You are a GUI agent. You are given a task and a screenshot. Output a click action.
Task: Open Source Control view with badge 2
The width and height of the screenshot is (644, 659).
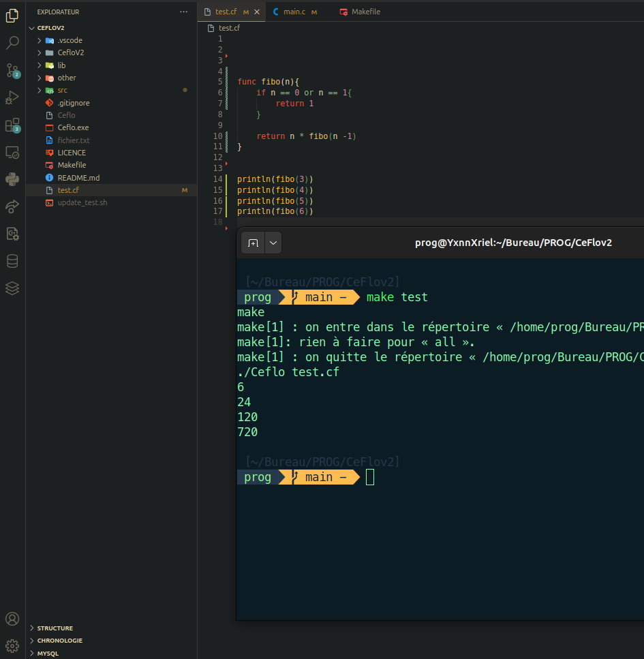pyautogui.click(x=12, y=71)
